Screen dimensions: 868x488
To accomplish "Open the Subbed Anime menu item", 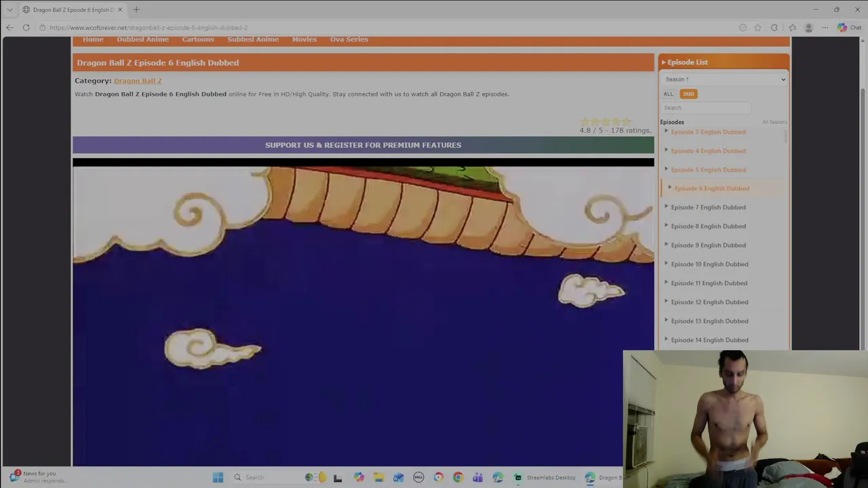I will [x=253, y=39].
